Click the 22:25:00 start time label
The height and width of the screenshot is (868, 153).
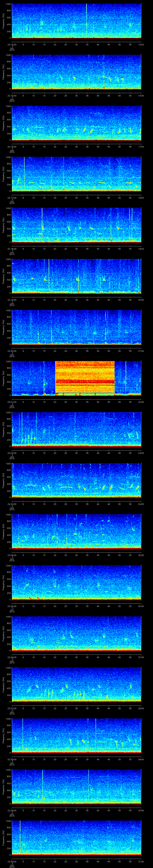12,606
